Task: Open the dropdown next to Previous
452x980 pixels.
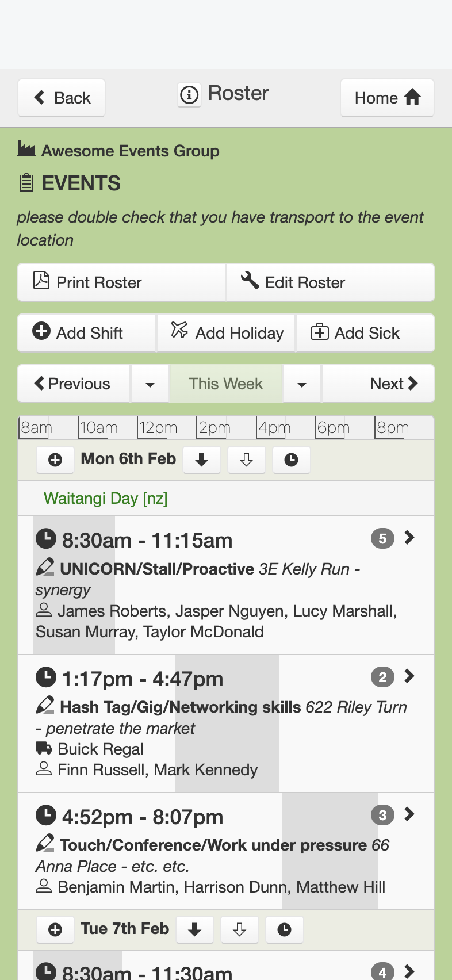Action: (x=150, y=384)
